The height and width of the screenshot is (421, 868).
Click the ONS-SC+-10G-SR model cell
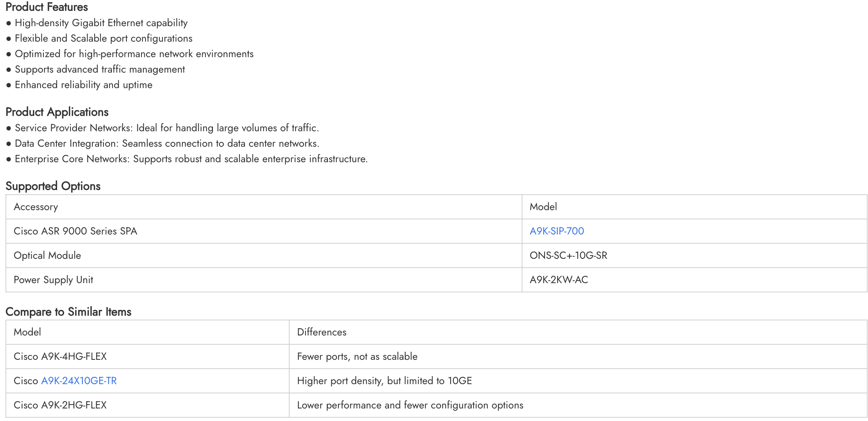click(568, 255)
